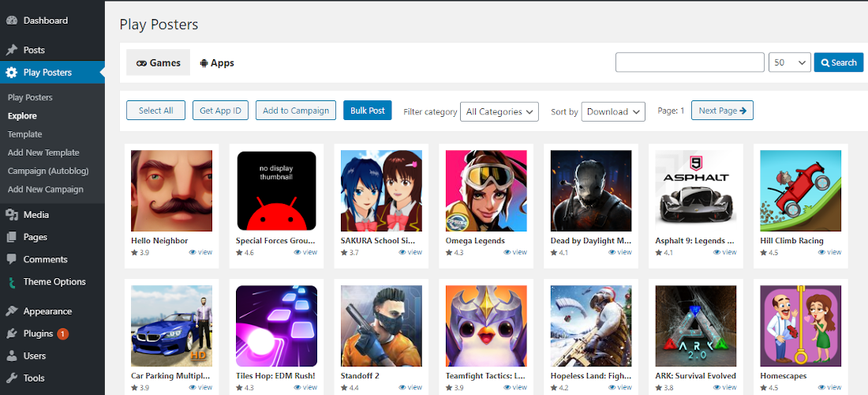Click the Bulk Post button
Image resolution: width=868 pixels, height=395 pixels.
pyautogui.click(x=368, y=111)
